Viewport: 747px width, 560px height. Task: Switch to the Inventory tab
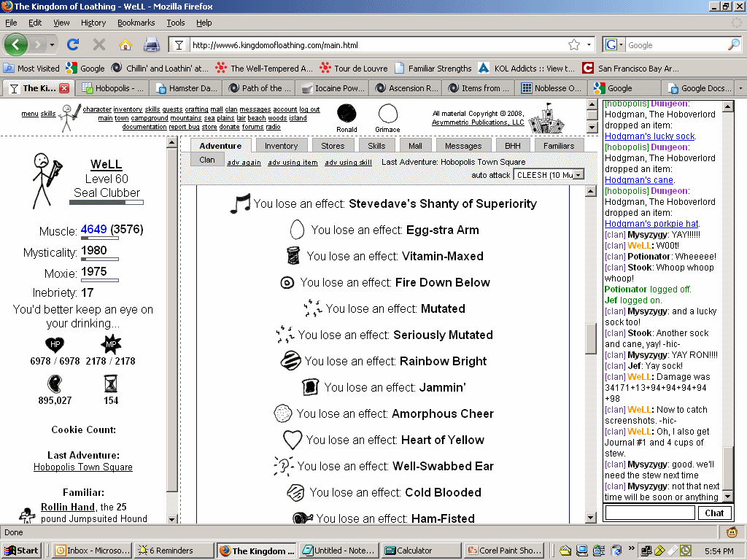[281, 146]
